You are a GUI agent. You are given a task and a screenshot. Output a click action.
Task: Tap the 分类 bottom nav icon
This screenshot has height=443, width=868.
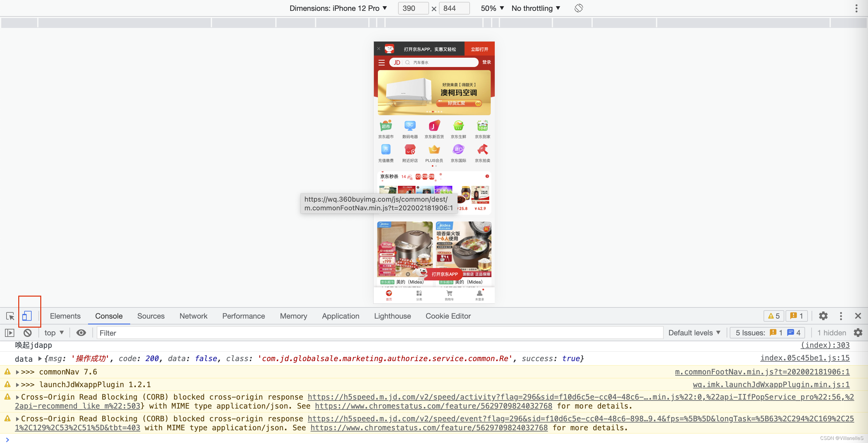click(419, 295)
